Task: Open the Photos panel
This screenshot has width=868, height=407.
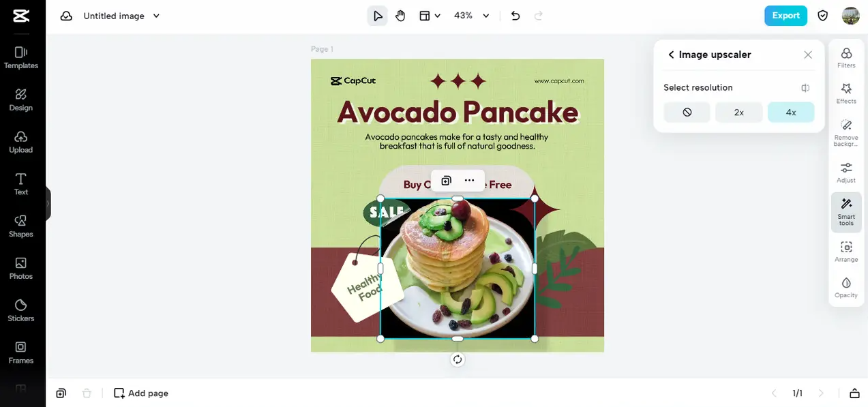Action: 21,269
